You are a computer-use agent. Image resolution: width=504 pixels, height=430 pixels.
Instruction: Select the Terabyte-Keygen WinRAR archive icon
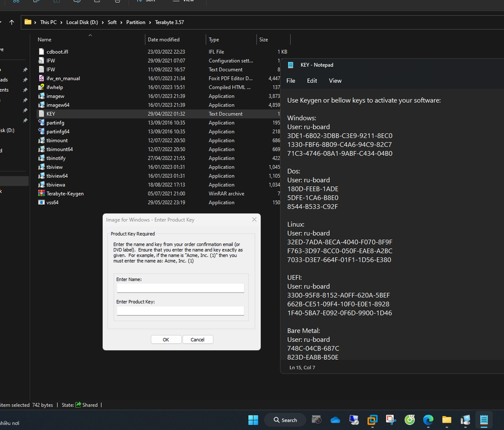click(x=41, y=193)
